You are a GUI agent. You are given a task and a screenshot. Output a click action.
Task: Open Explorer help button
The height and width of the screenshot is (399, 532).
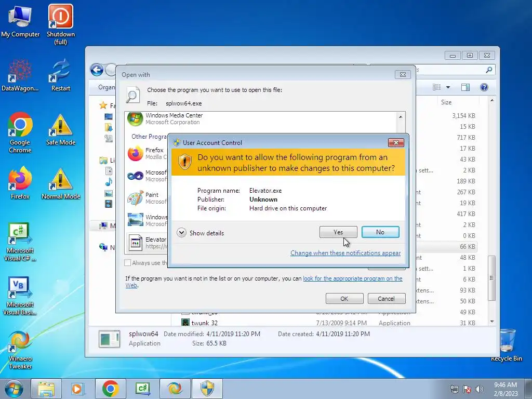click(484, 87)
